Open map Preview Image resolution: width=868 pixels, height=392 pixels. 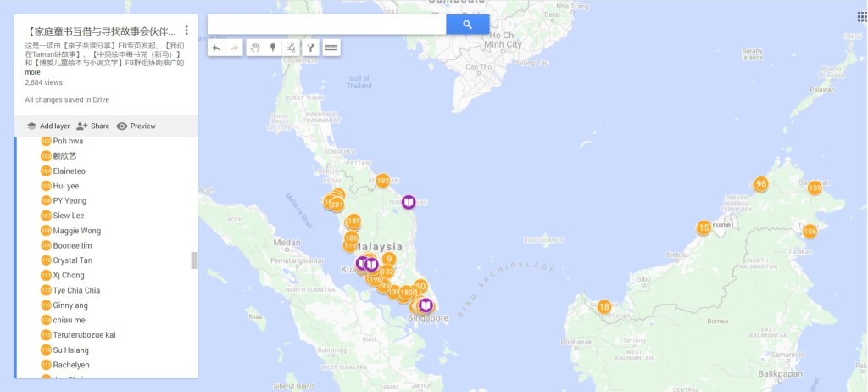pyautogui.click(x=136, y=126)
